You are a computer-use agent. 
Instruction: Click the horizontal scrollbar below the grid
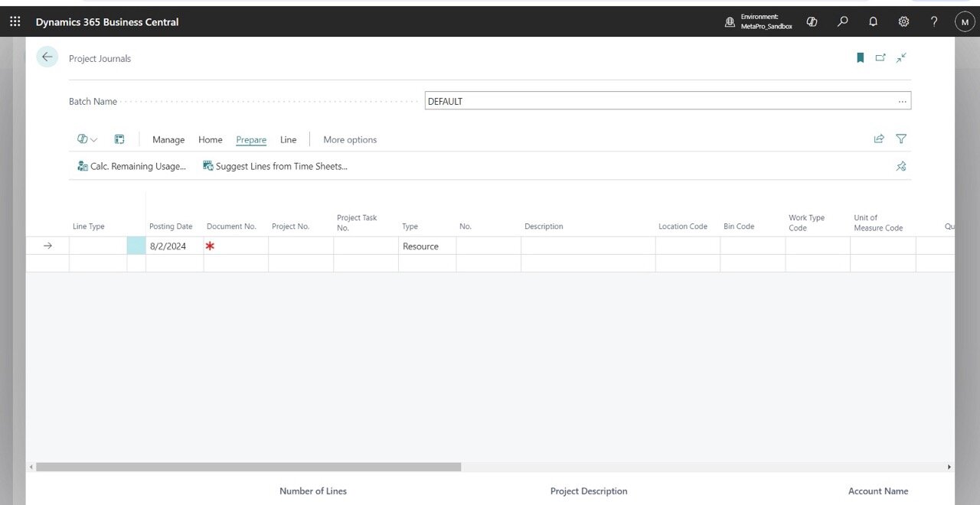[x=249, y=467]
